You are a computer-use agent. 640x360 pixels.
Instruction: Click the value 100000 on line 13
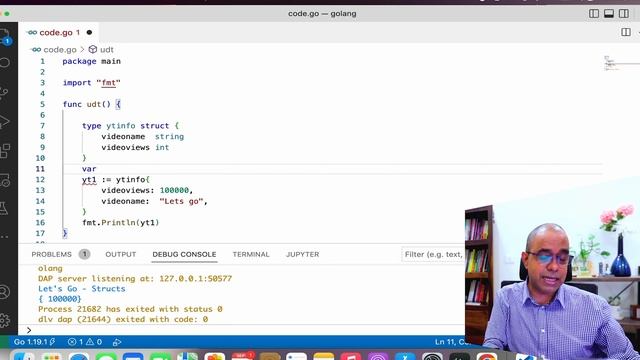174,190
